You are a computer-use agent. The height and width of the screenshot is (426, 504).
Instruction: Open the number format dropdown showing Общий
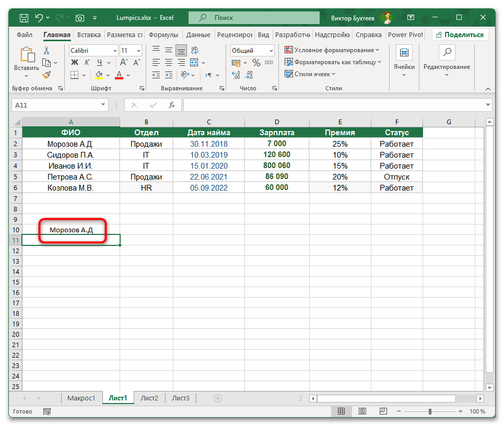(x=252, y=50)
